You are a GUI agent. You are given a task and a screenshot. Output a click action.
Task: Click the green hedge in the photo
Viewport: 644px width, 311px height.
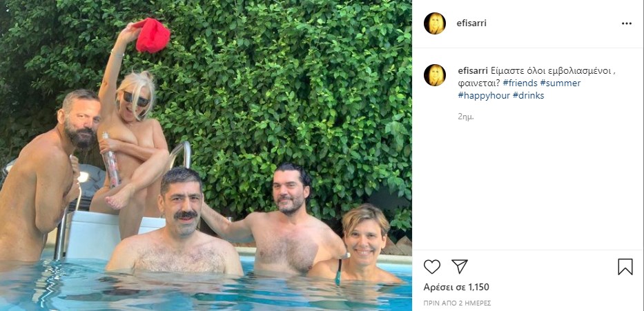click(x=288, y=82)
